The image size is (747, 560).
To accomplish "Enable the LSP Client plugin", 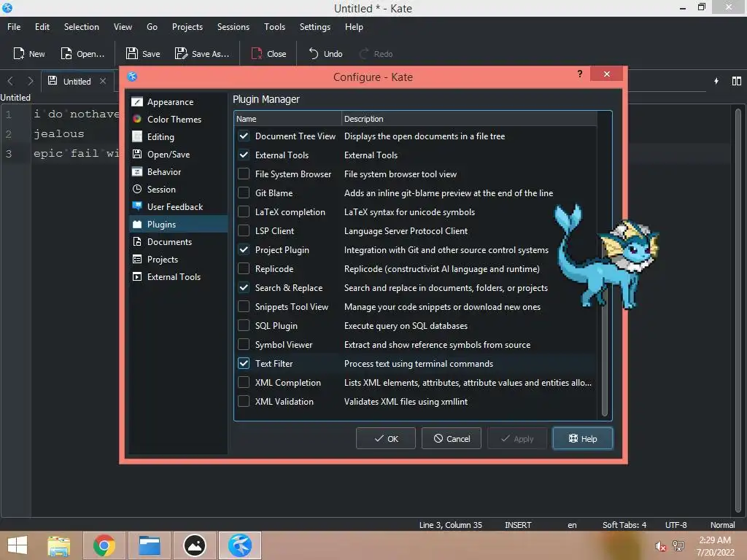I will [244, 231].
